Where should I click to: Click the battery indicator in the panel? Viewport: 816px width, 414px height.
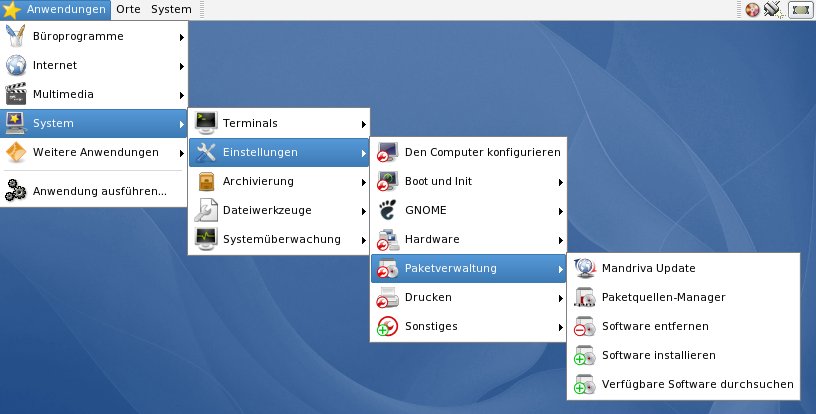tap(800, 9)
